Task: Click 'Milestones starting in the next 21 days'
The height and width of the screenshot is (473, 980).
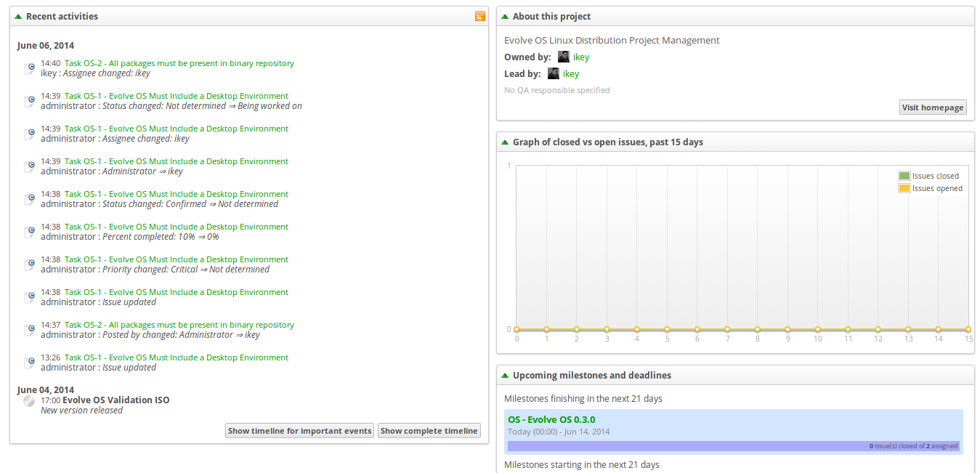Action: point(582,465)
